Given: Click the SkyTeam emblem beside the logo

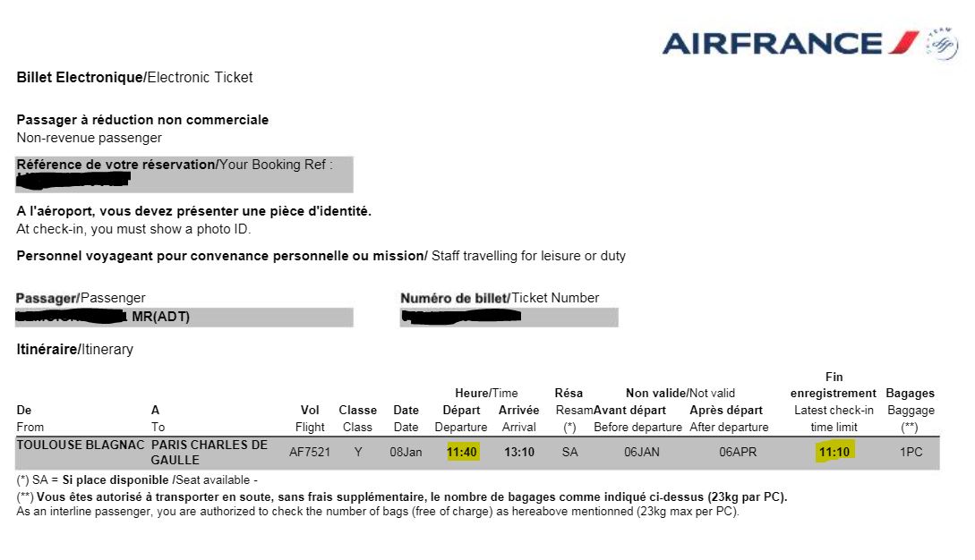Looking at the screenshot, I should coord(941,44).
